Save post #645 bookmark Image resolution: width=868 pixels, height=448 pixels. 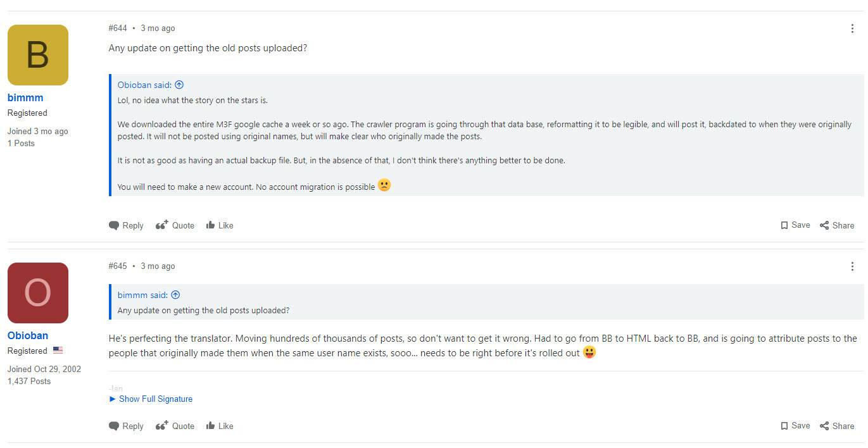[x=795, y=426]
